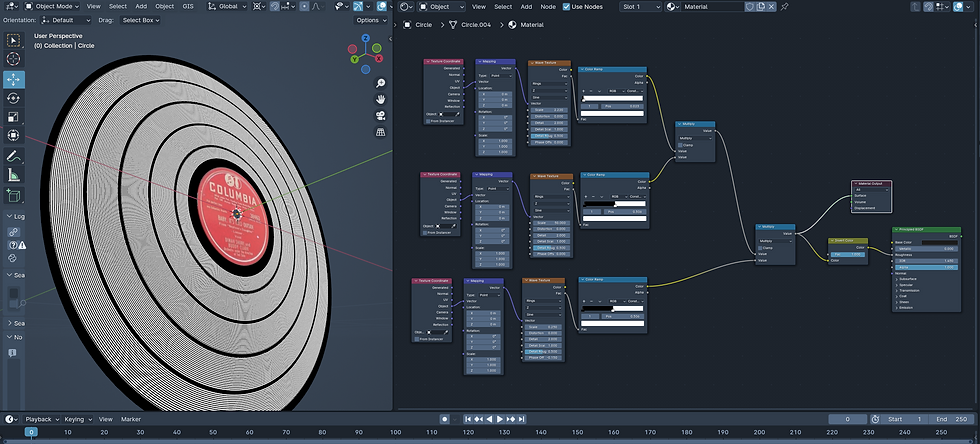The image size is (980, 444).
Task: Click the viewport zoom magnifier icon
Action: click(x=380, y=83)
